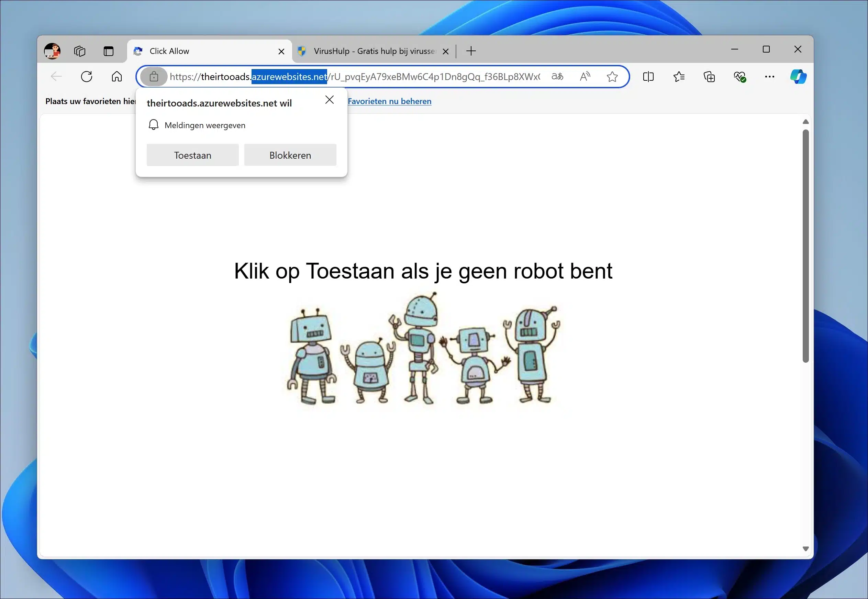Screen dimensions: 868x599
Task: Open the Workspaces icon
Action: tap(80, 51)
